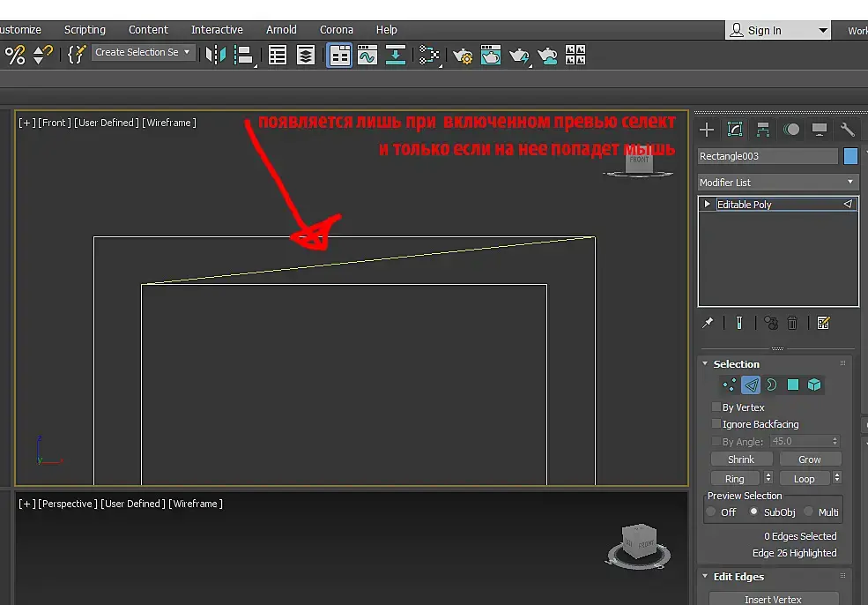The image size is (868, 605).
Task: Select Border sub-object level icon
Action: point(772,385)
